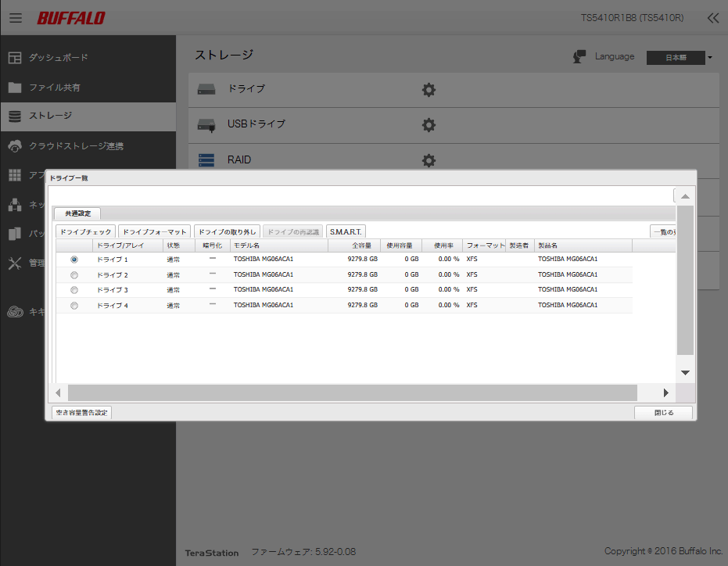The height and width of the screenshot is (566, 728).
Task: Click TS5410R1B8 (TS5410R) device name
Action: tap(632, 18)
